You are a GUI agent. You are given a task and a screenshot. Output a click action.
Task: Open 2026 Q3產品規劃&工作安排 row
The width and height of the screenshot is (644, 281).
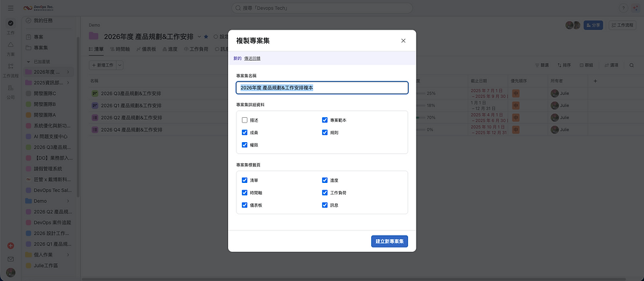click(131, 93)
